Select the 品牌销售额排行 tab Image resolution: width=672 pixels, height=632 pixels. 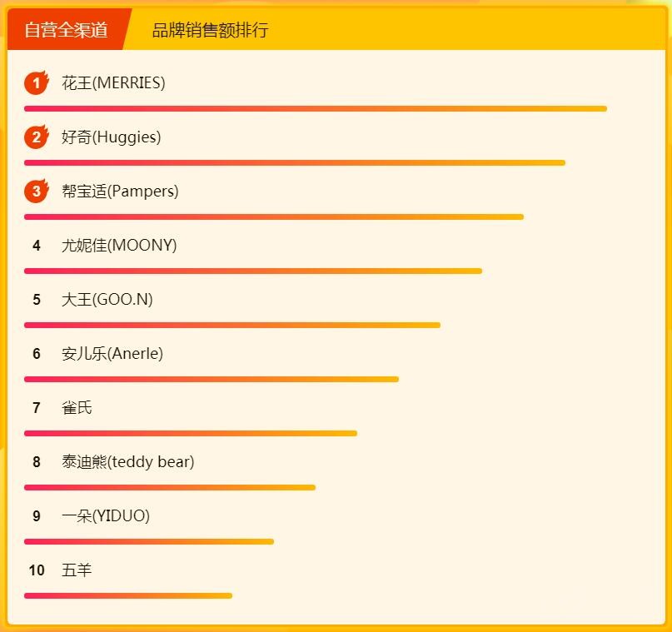(210, 31)
